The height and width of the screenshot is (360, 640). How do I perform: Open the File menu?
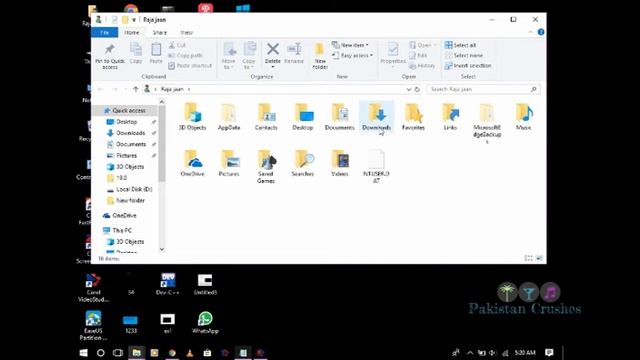[x=104, y=32]
